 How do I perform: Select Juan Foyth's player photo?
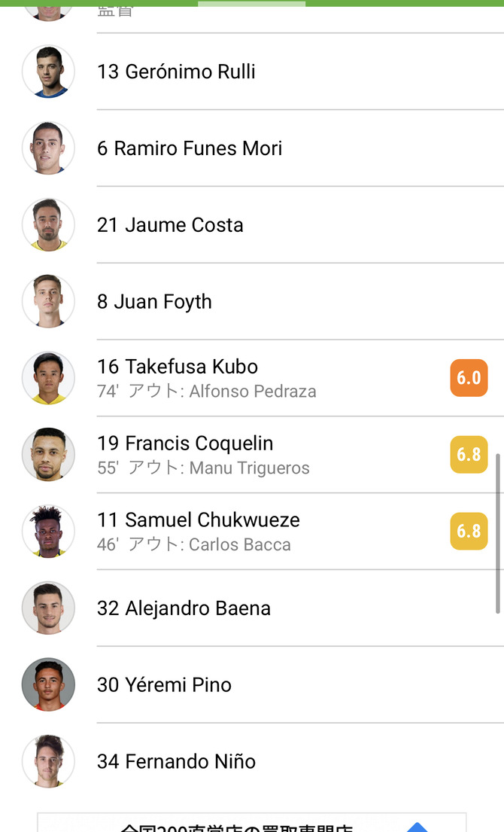point(48,301)
